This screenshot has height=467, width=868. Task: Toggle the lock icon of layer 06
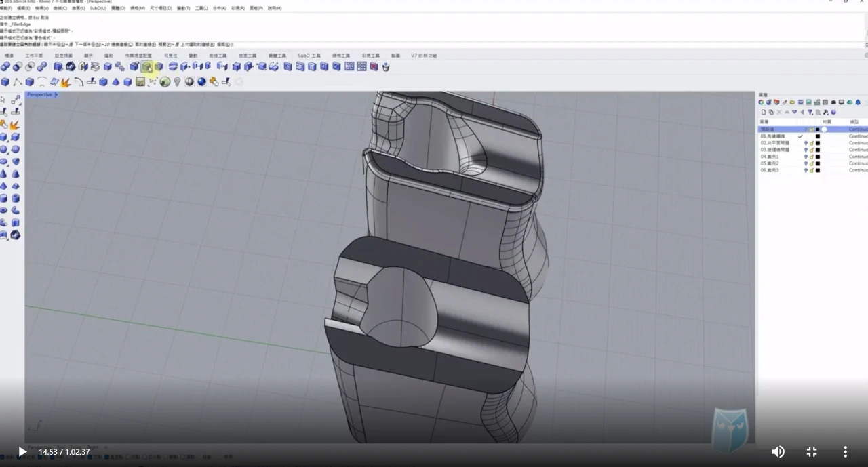pyautogui.click(x=812, y=170)
